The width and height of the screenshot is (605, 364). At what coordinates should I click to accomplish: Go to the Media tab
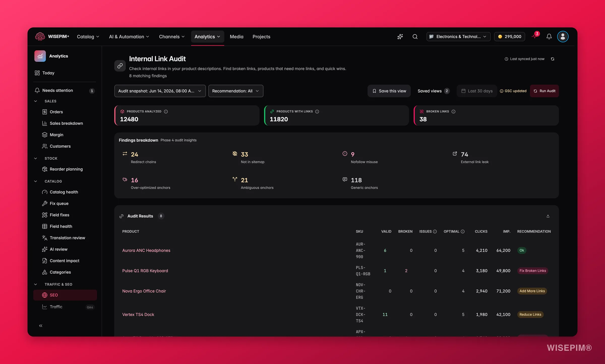click(x=236, y=37)
